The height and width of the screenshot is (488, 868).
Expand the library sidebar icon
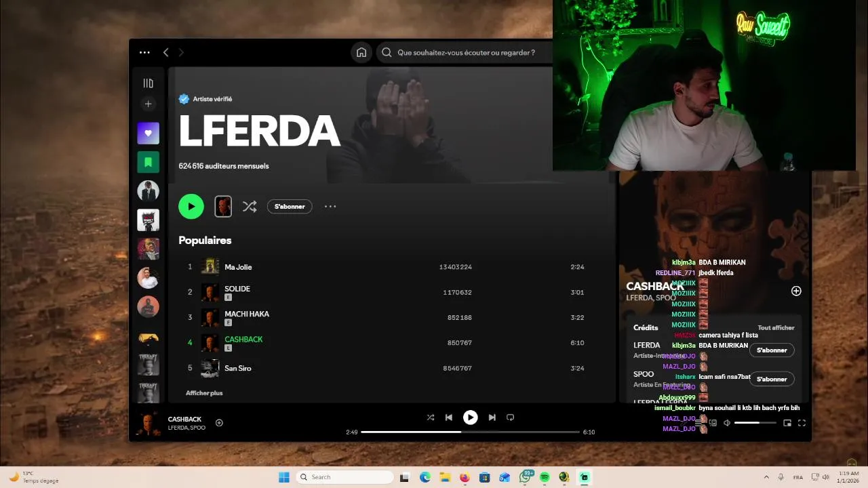point(148,83)
